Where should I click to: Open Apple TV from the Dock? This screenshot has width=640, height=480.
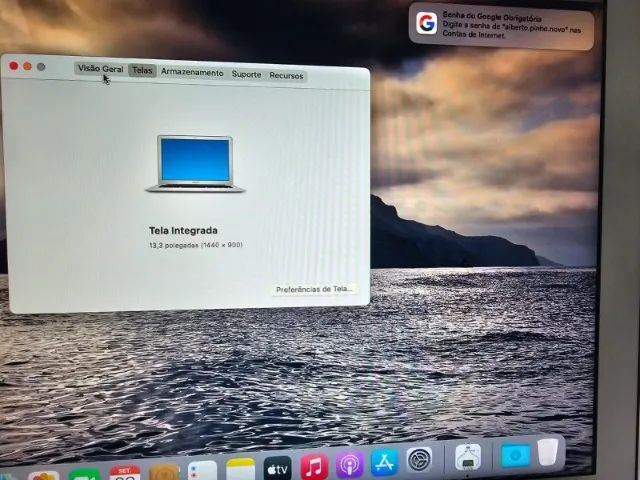point(278,469)
